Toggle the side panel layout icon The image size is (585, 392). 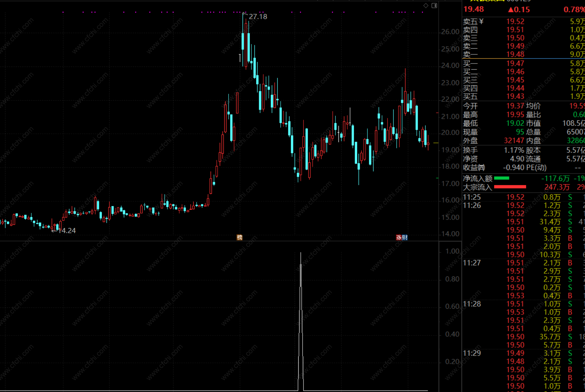click(x=434, y=5)
